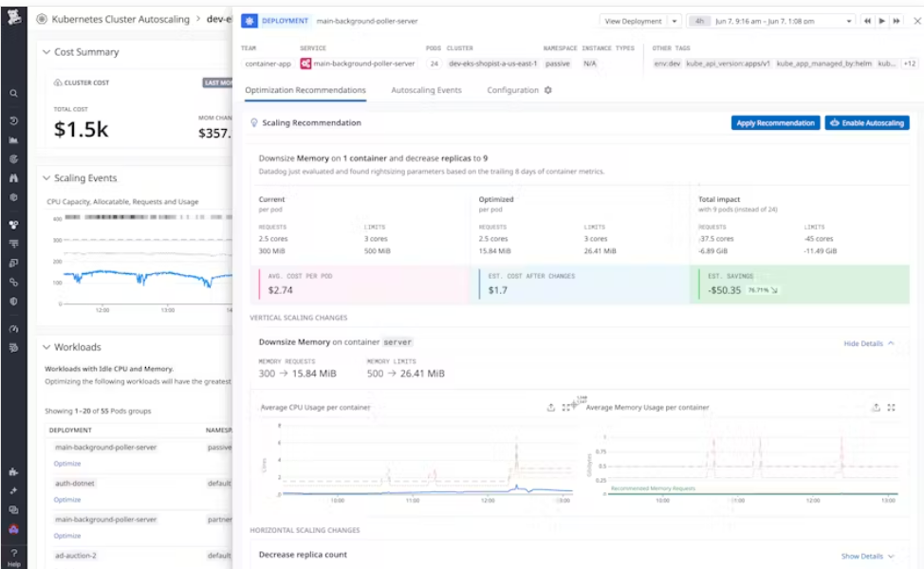This screenshot has width=924, height=569.
Task: Click the env:dev tag
Action: pos(667,64)
